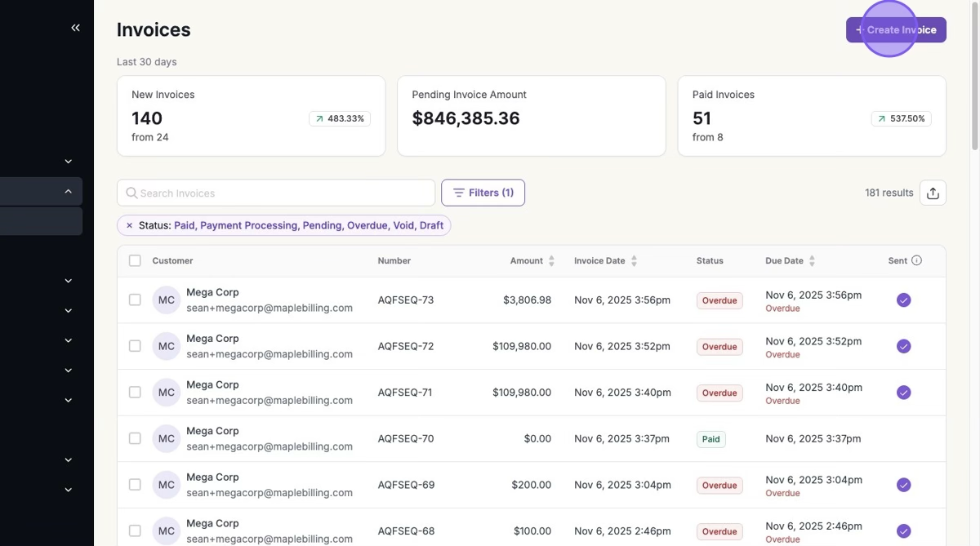Sort by Invoice Date arrows
Viewport: 980px width, 546px height.
coord(634,261)
